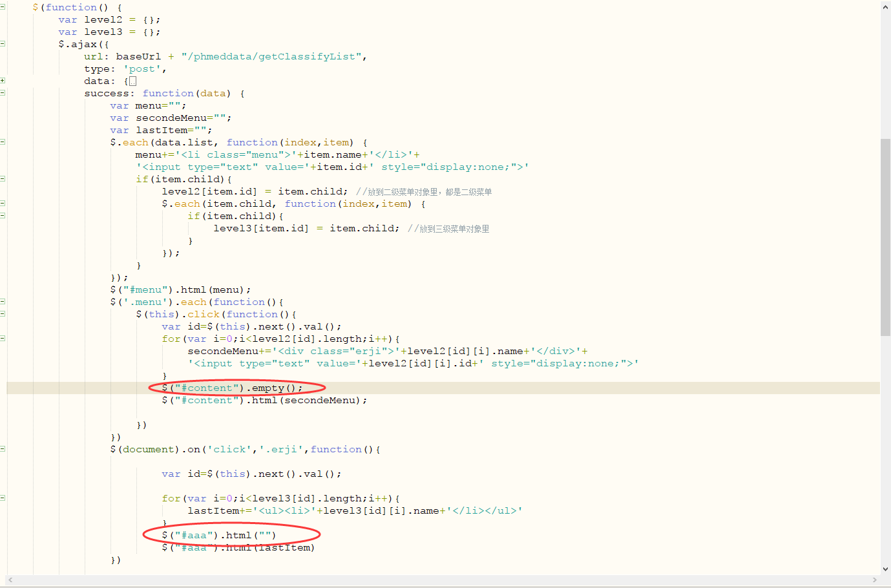Collapse the '$(this).click(function(){' block
Viewport: 891px width, 588px height.
point(3,314)
